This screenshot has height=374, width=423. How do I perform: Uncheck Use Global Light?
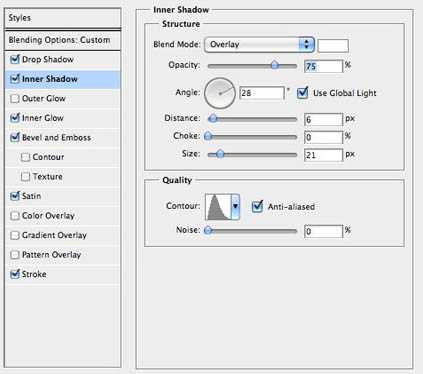coord(302,93)
